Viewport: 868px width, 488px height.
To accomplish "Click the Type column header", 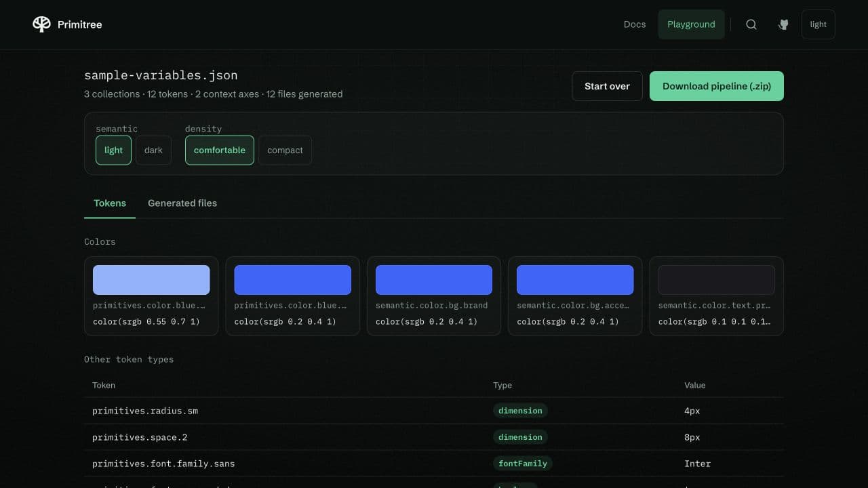I will click(x=502, y=385).
